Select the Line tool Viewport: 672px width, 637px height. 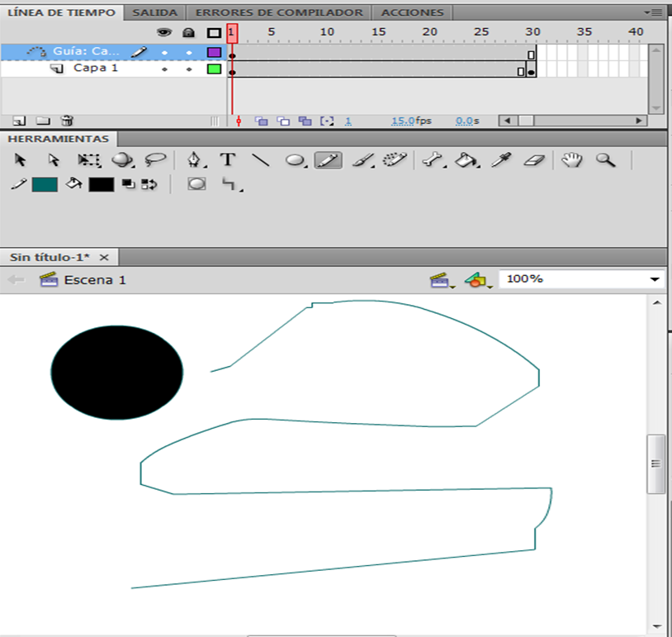(261, 160)
